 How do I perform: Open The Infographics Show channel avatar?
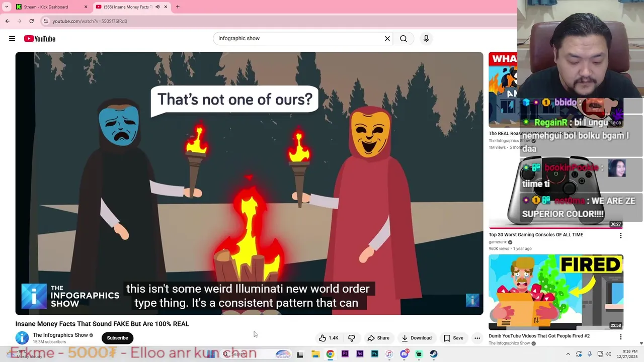point(22,338)
